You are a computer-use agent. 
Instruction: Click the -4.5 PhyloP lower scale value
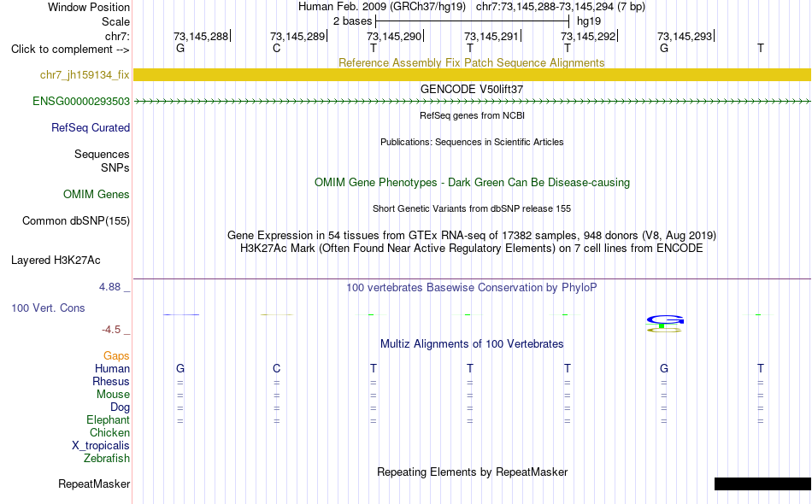coord(111,330)
